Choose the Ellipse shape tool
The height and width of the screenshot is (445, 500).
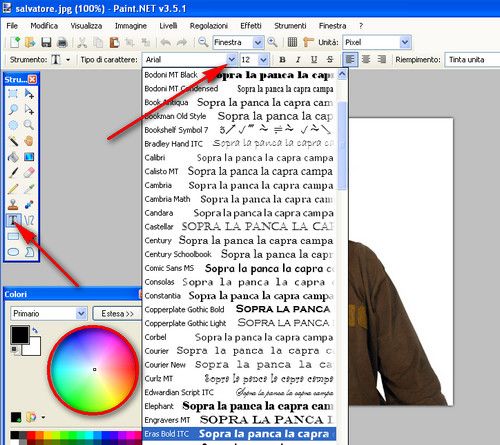(13, 252)
